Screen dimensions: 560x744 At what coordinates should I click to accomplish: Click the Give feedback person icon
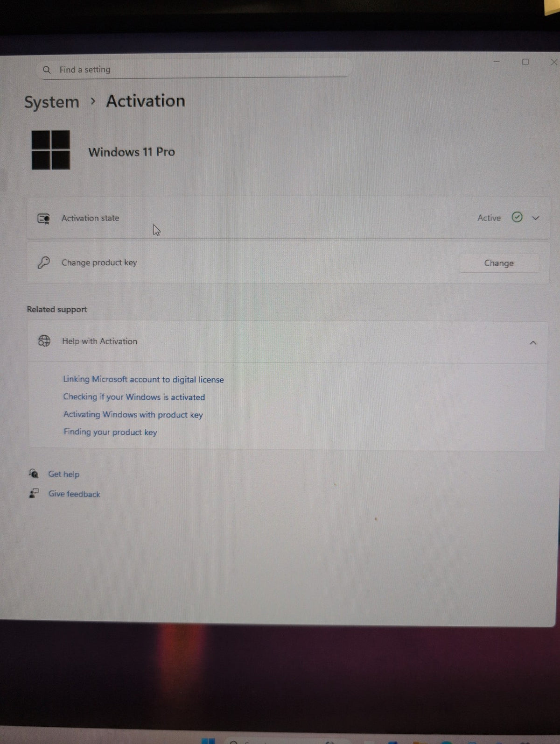coord(34,493)
